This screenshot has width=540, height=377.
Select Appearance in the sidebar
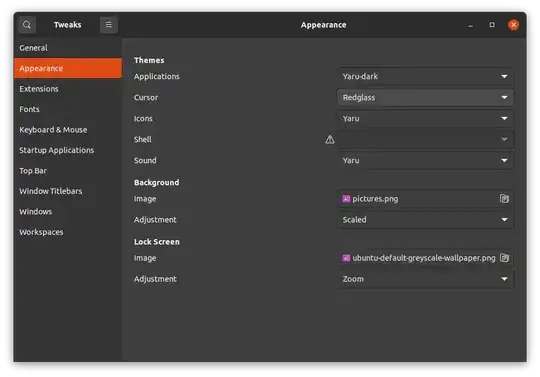[68, 68]
